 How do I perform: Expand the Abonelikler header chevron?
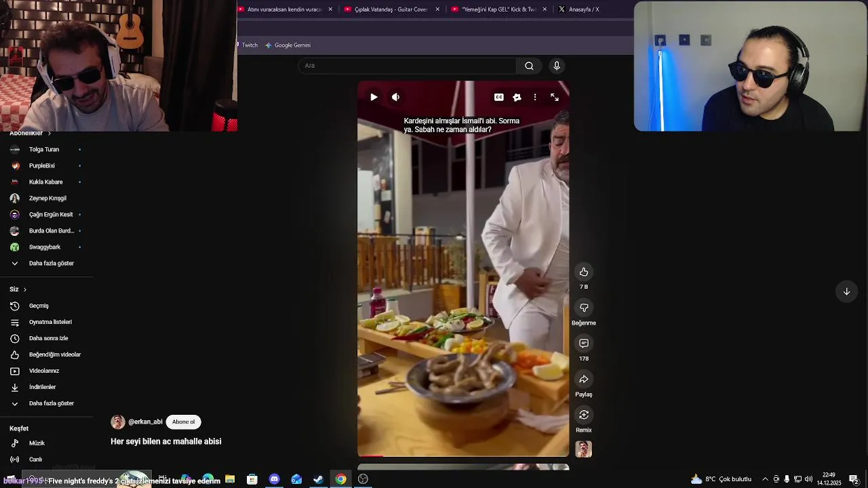[49, 134]
